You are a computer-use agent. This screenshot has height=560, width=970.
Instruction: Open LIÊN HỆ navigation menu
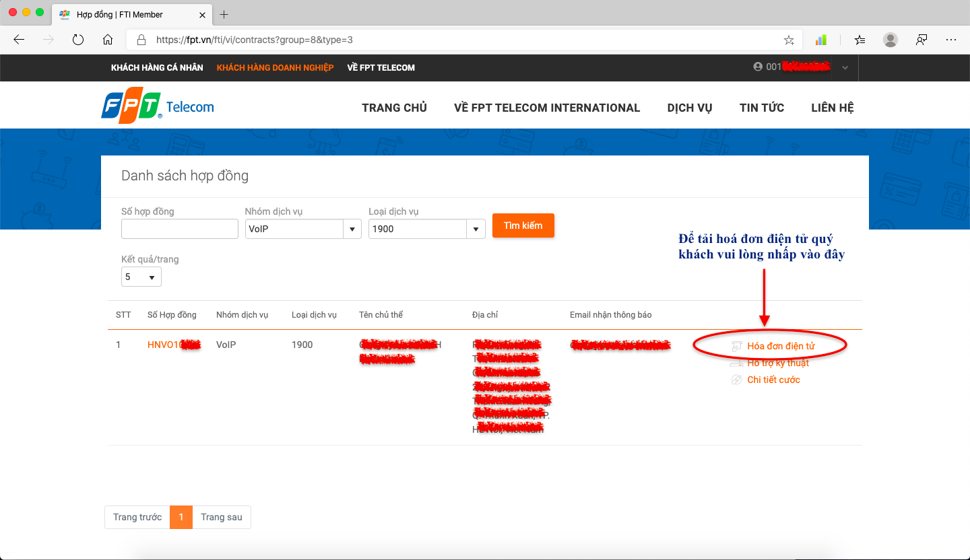point(833,108)
